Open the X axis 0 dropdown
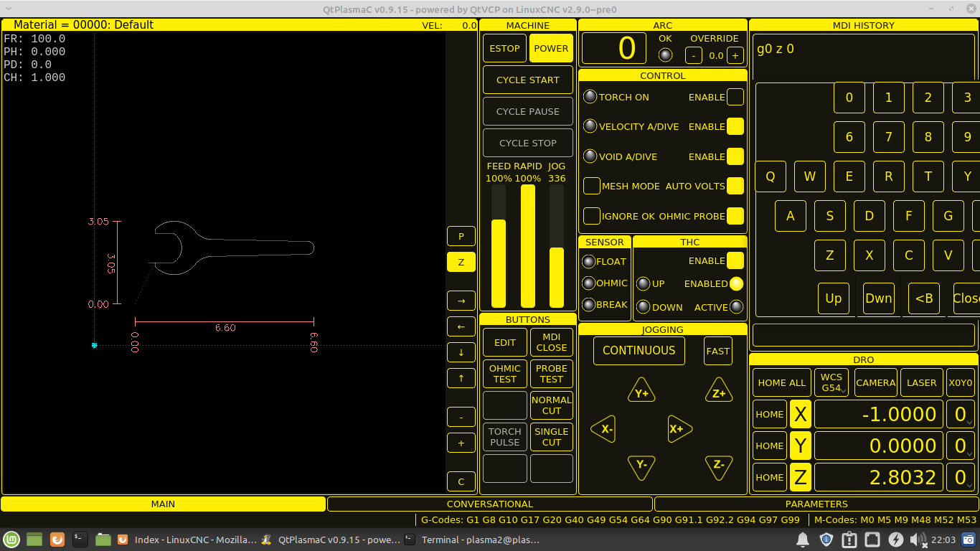Image resolution: width=980 pixels, height=551 pixels. (961, 414)
